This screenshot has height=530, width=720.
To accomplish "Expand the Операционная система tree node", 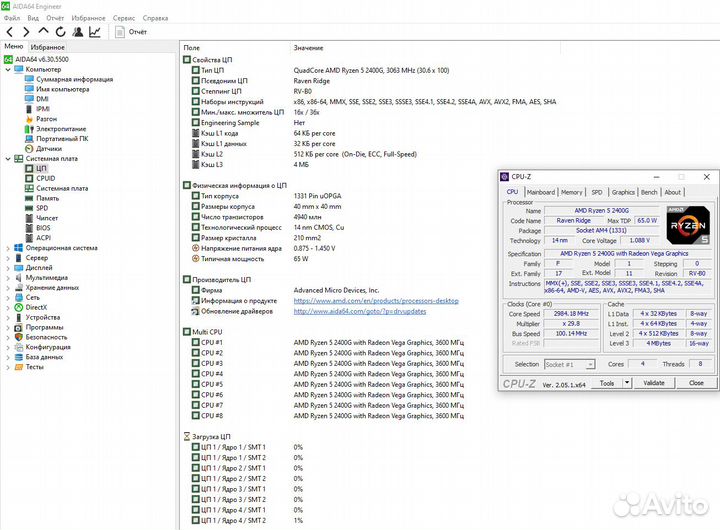I will pos(8,248).
